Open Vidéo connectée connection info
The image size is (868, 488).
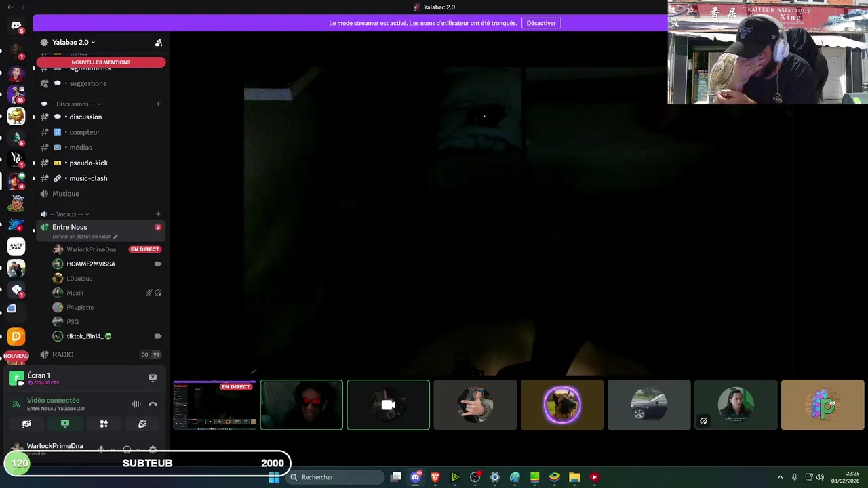(53, 401)
